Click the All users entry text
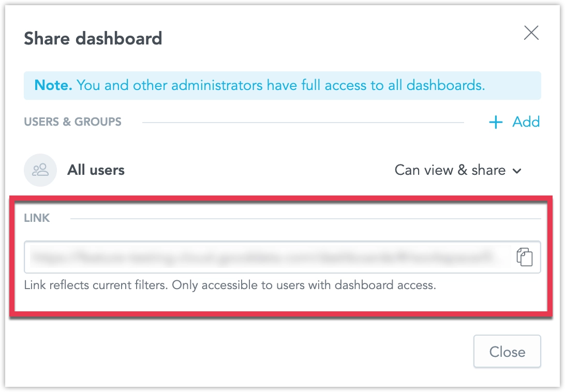The image size is (565, 392). click(x=96, y=170)
